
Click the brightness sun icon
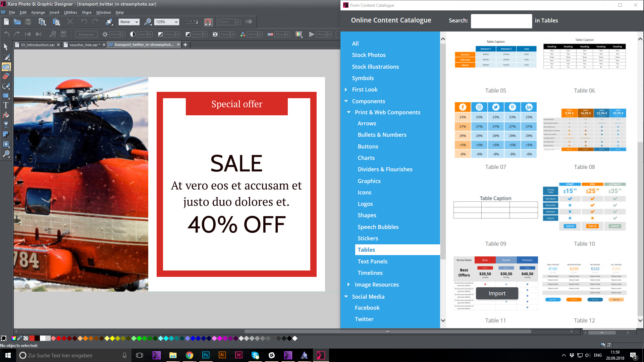[x=105, y=34]
